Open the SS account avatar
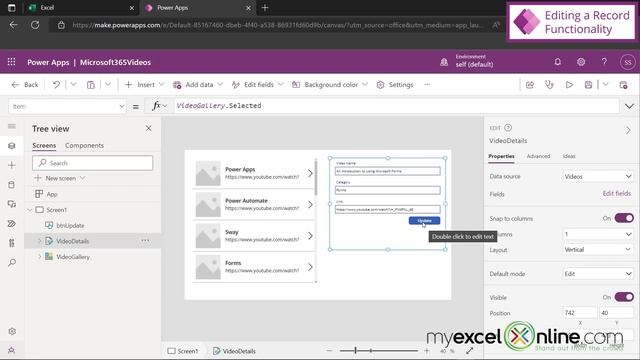 tap(628, 62)
